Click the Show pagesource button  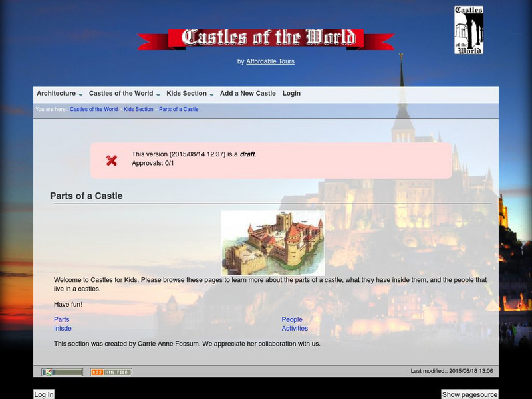pyautogui.click(x=470, y=394)
